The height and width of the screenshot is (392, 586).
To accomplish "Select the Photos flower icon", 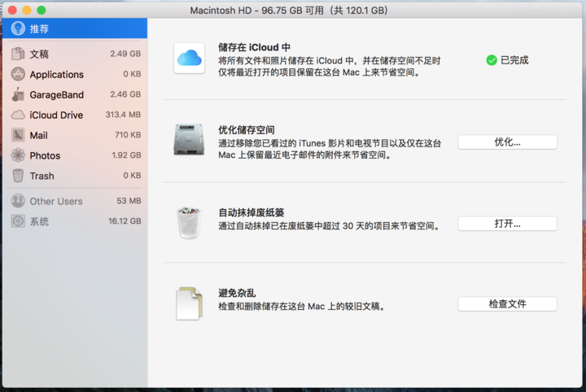I will [x=18, y=155].
